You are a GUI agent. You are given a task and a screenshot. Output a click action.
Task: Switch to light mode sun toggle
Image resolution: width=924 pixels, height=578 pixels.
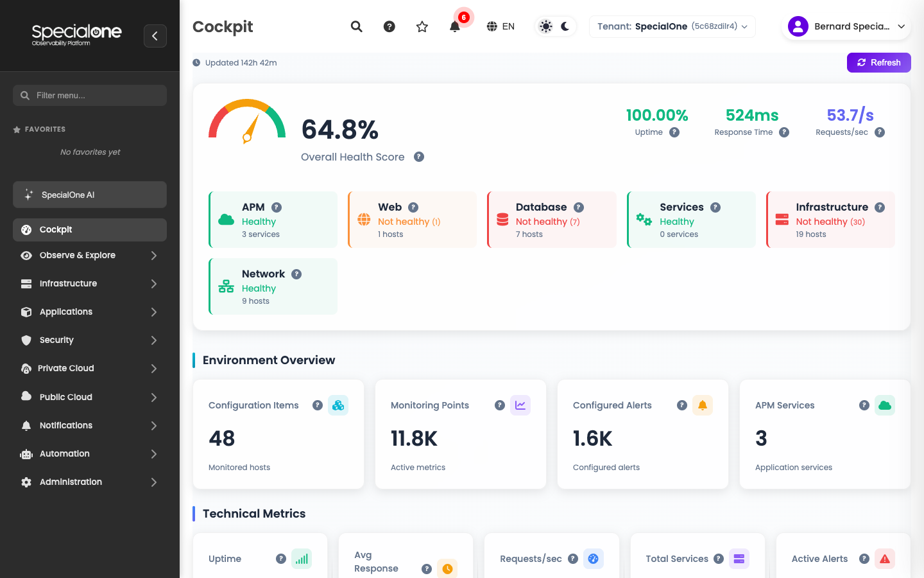coord(546,26)
